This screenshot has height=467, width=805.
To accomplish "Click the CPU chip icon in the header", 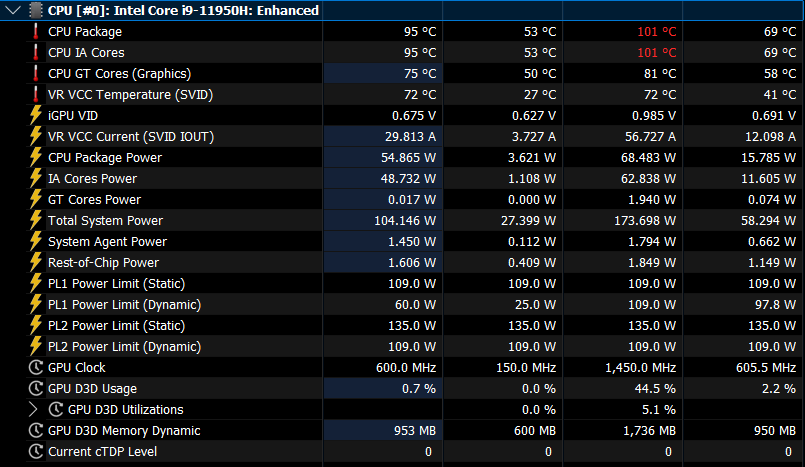I will 35,10.
